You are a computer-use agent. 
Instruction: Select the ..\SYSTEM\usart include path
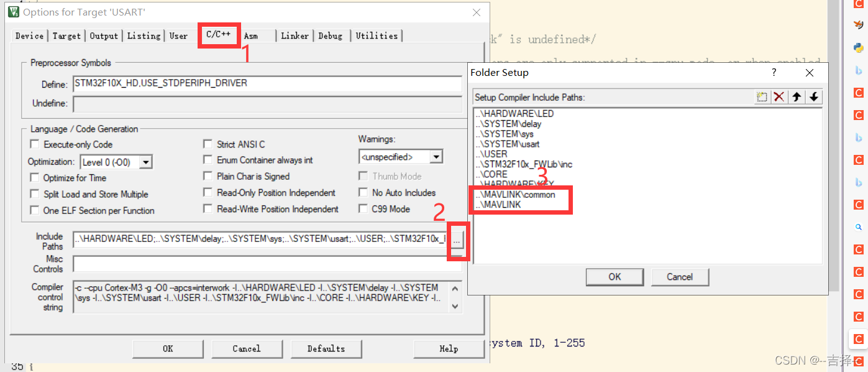(508, 144)
